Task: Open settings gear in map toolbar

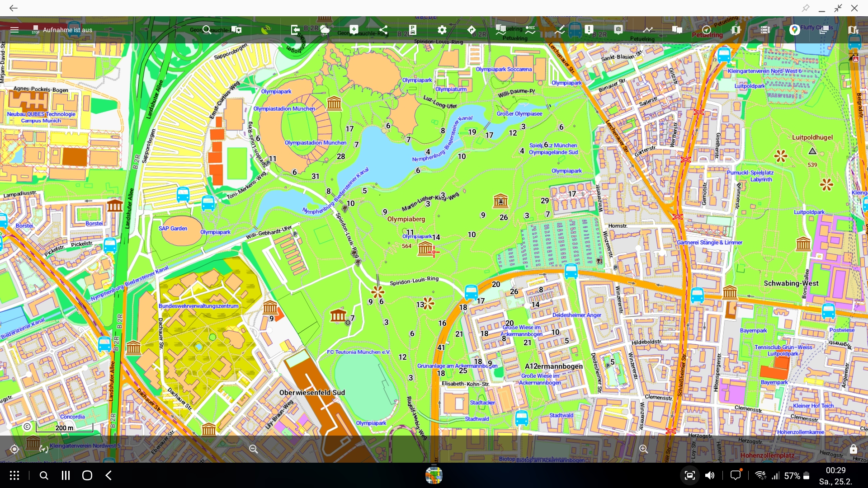Action: 442,30
